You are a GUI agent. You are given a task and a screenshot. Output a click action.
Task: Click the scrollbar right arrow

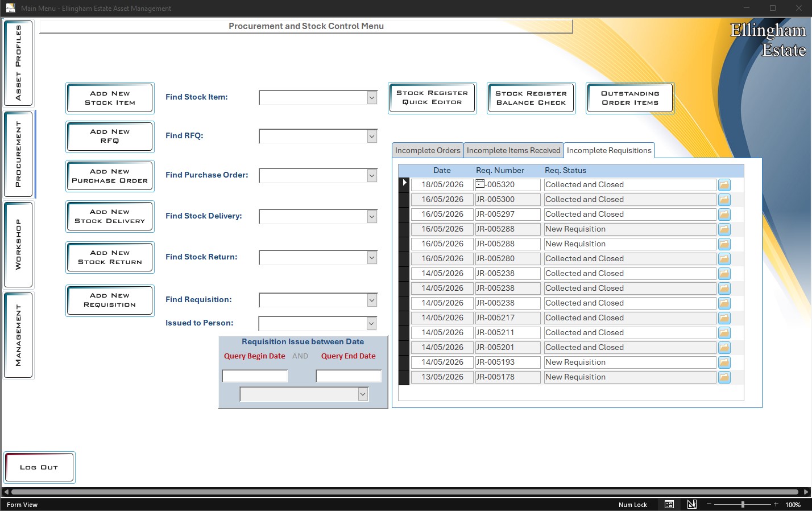tap(806, 492)
